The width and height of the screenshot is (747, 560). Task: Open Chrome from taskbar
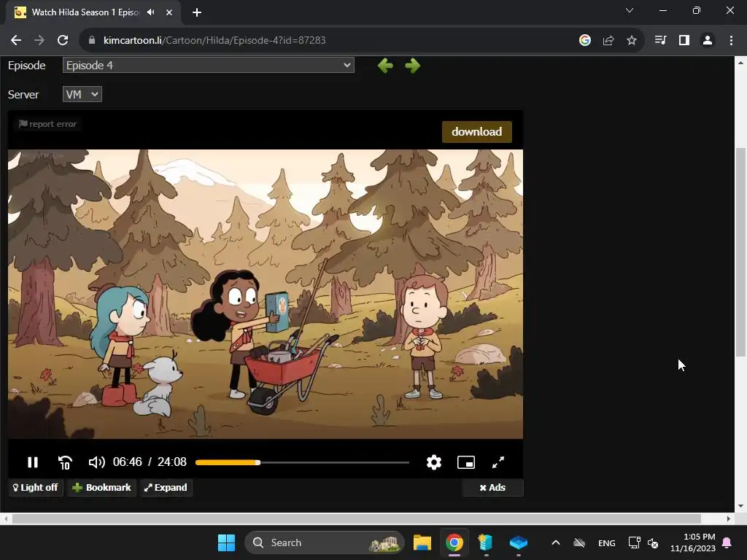pos(454,542)
